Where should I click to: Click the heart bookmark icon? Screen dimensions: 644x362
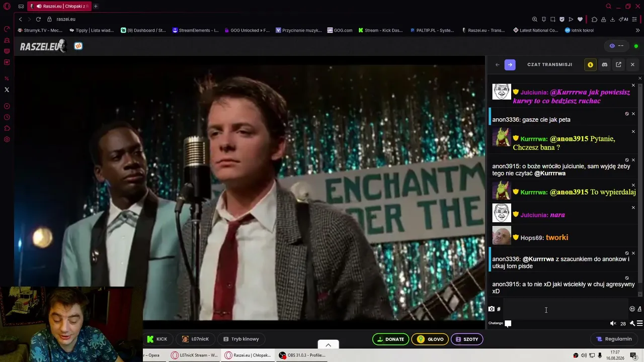(580, 19)
